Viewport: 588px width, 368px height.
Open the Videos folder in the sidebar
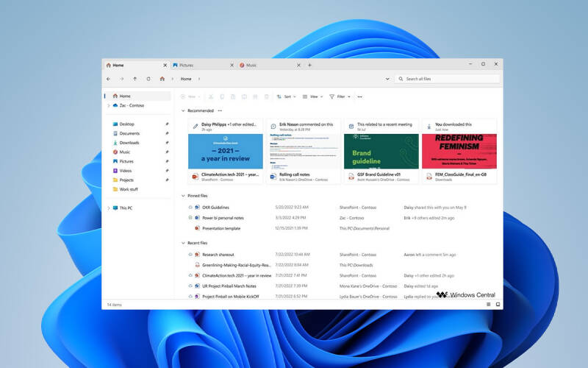[x=125, y=171]
